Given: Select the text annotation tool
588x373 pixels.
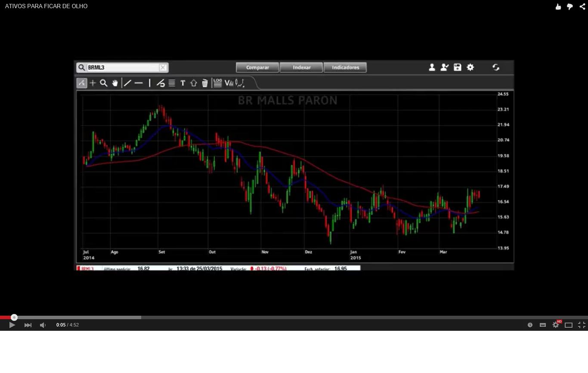Looking at the screenshot, I should pyautogui.click(x=183, y=83).
